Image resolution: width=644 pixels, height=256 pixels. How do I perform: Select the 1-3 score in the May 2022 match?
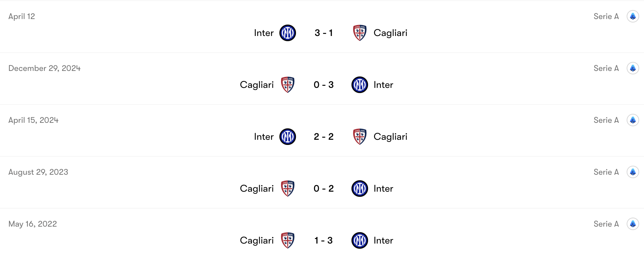pos(323,240)
